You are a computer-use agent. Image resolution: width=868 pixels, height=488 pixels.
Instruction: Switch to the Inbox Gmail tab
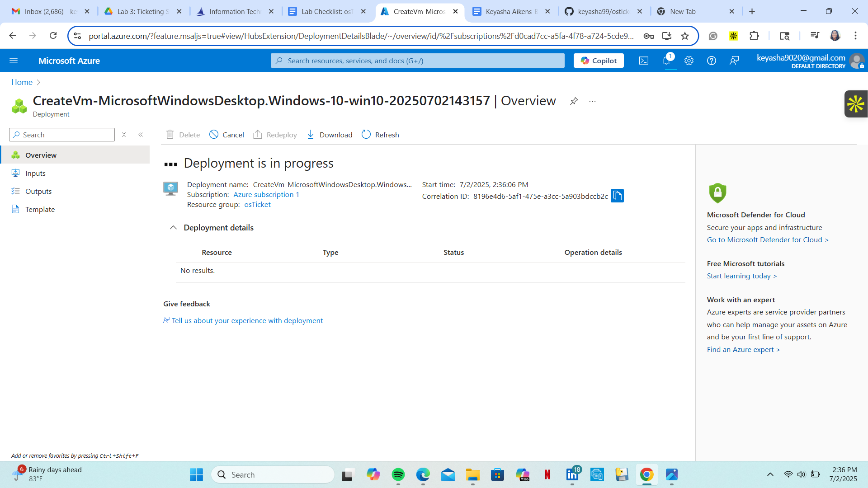[50, 11]
